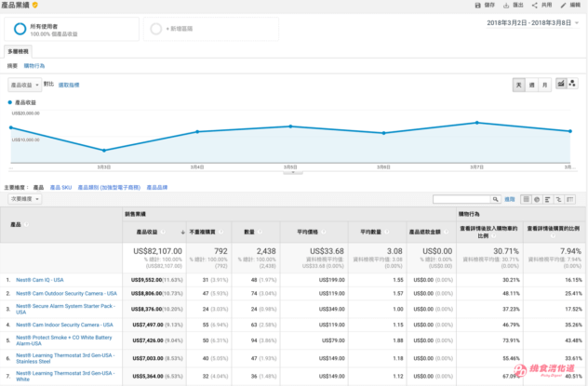The height and width of the screenshot is (386, 588).
Task: Click the total US$82,107.00 revenue value
Action: pyautogui.click(x=157, y=251)
